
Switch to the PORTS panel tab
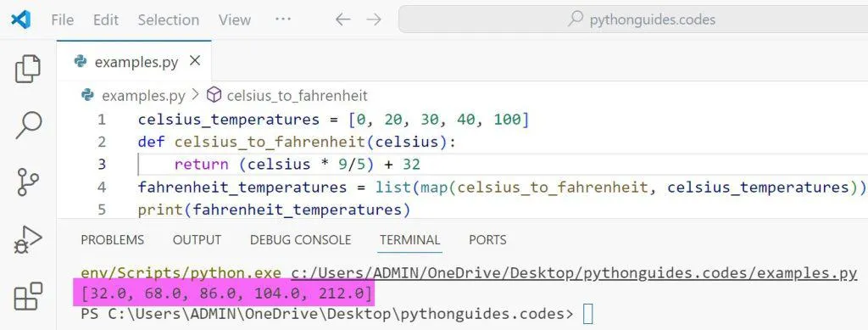coord(487,240)
